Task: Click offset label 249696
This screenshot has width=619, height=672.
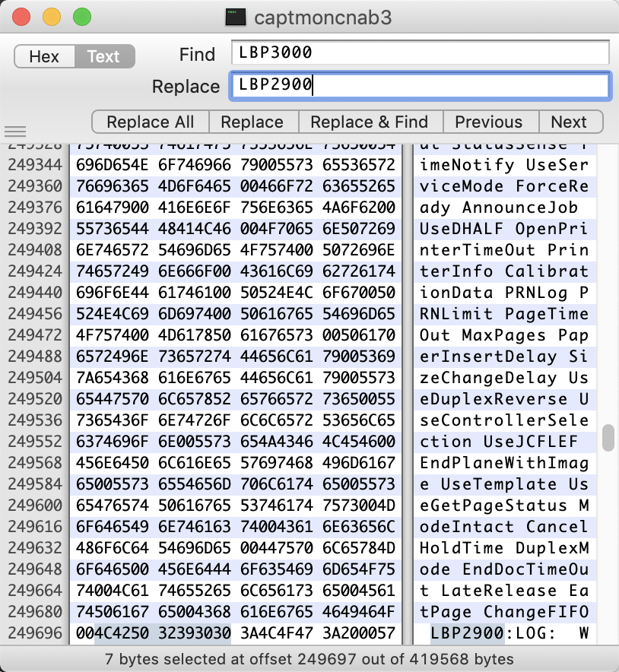Action: coord(35,633)
